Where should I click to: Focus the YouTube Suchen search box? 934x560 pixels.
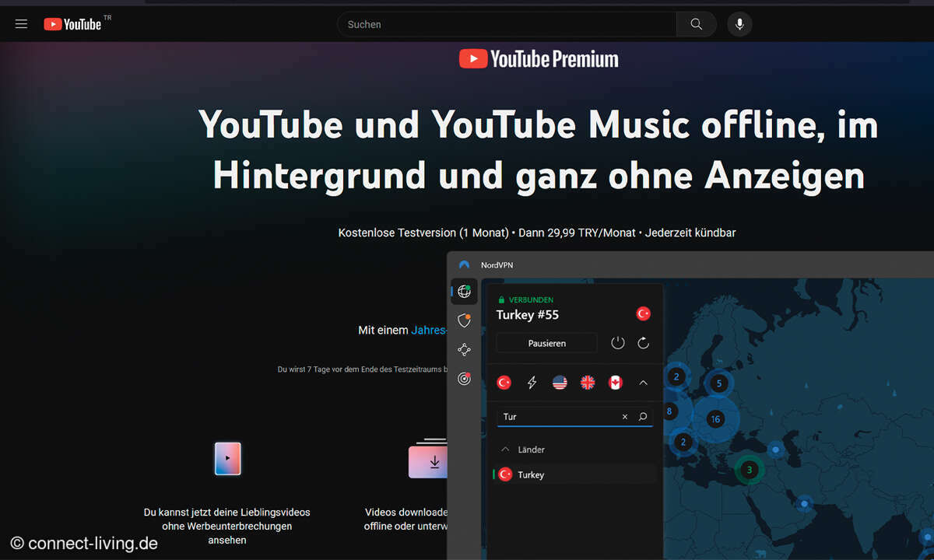coord(507,24)
